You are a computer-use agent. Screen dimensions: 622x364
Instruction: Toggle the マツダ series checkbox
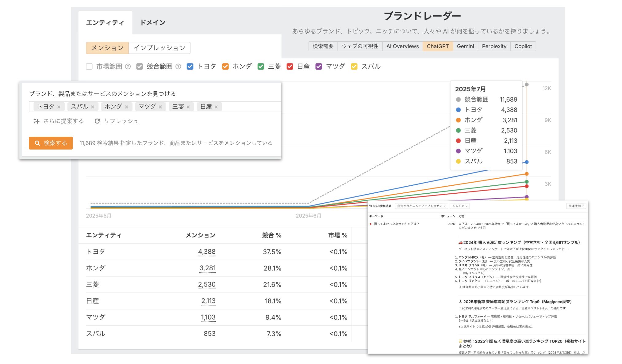click(319, 66)
